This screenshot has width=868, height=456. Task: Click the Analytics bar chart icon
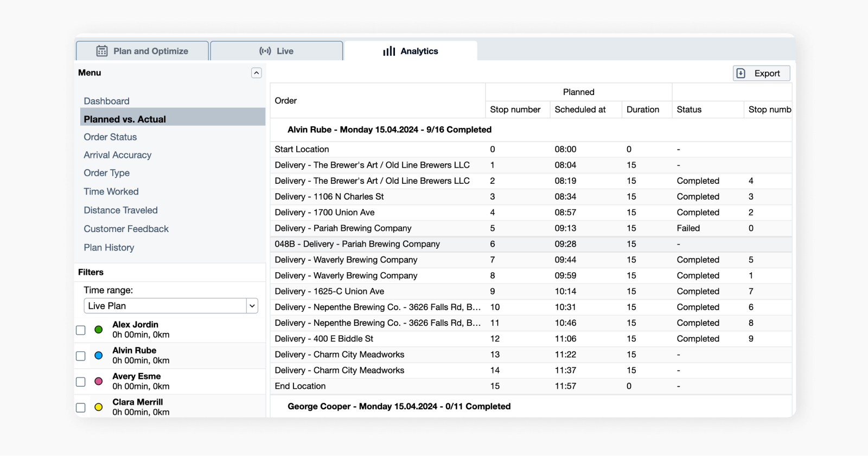[389, 51]
